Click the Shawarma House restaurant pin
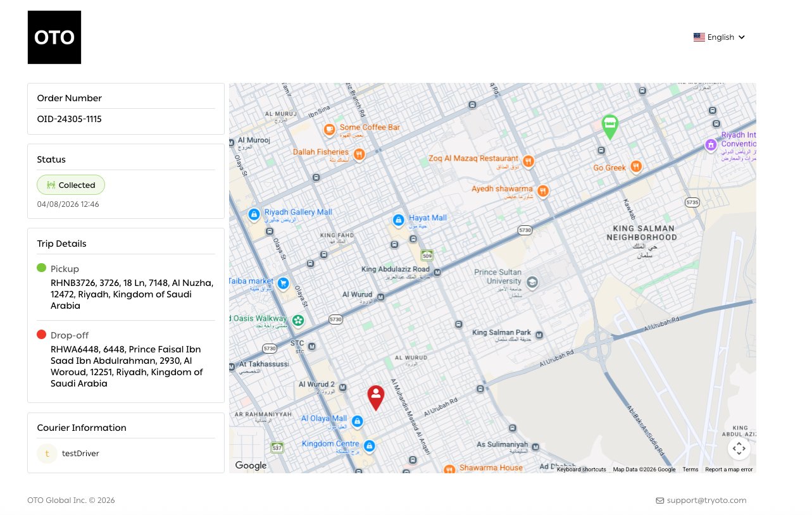This screenshot has height=515, width=812. [x=449, y=469]
